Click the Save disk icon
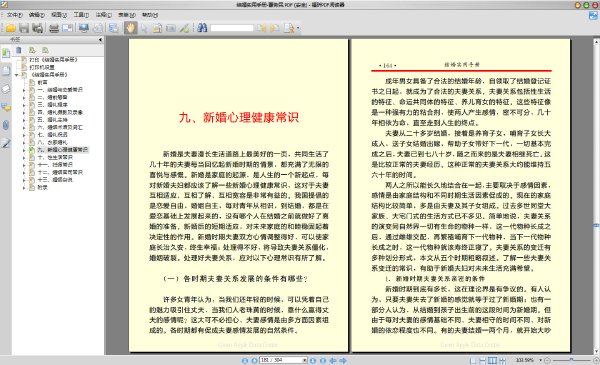This screenshot has height=365, width=600. [24, 28]
